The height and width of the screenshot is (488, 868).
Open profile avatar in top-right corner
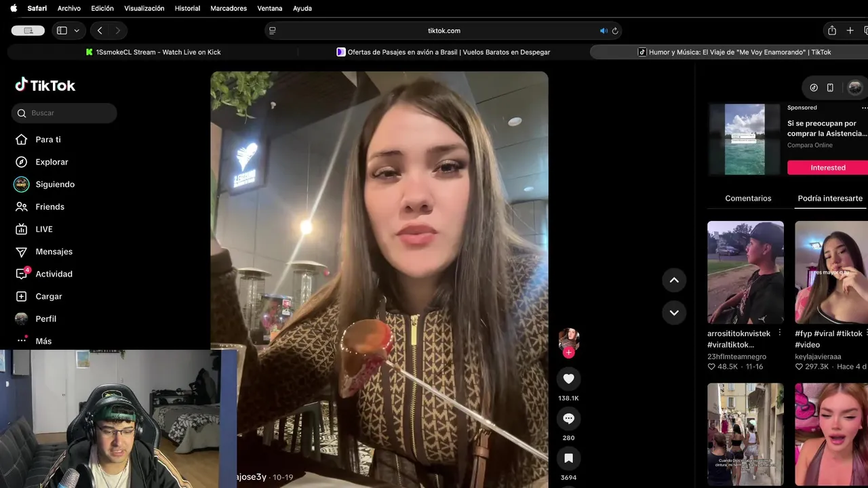tap(855, 87)
